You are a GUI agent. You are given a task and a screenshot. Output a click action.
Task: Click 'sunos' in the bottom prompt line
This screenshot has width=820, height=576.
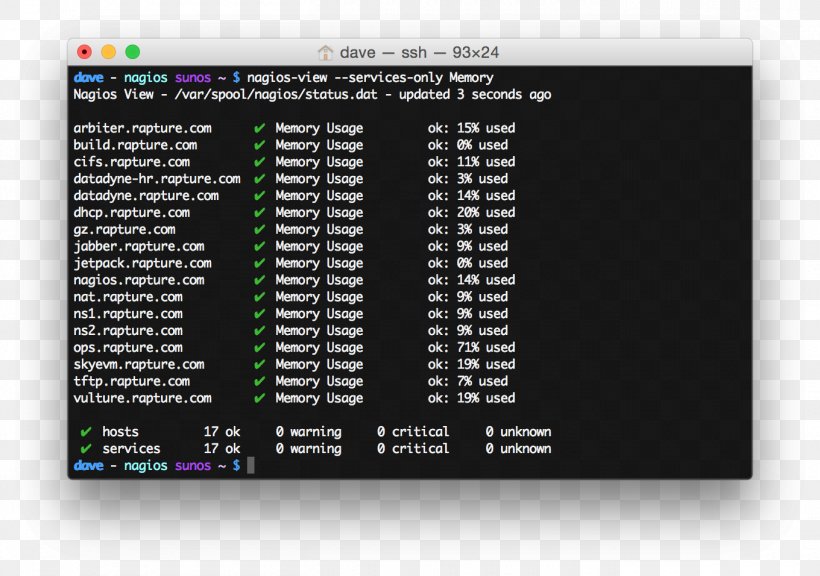193,465
